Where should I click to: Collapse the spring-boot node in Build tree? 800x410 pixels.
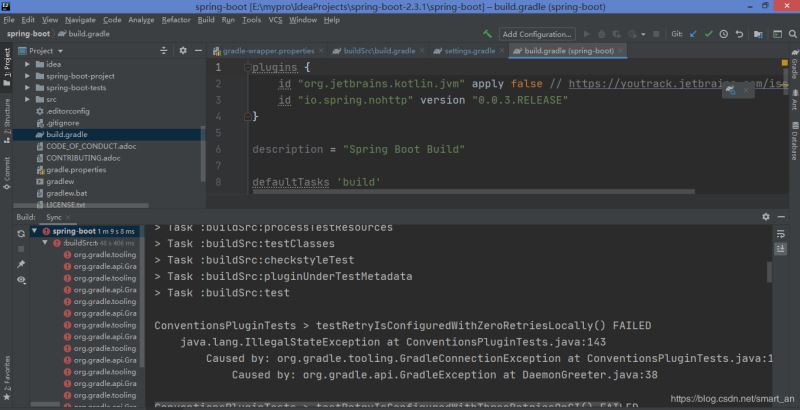pos(33,231)
